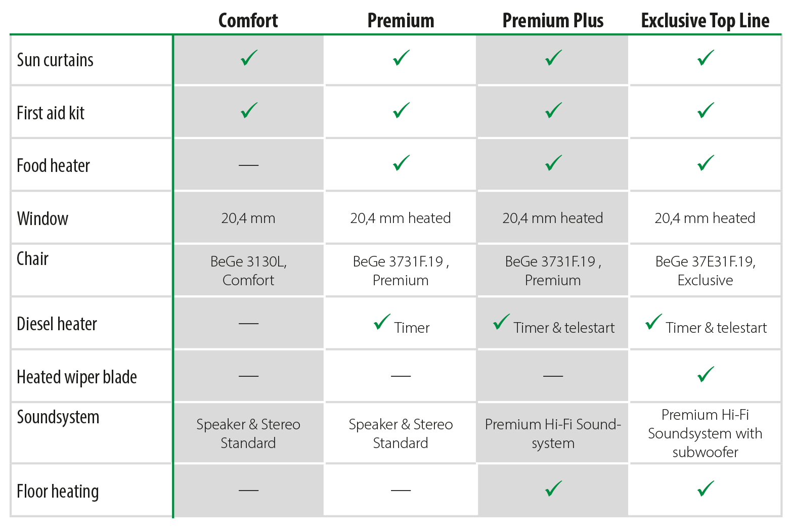Click Premium Hi-Fi Soundsystem with subwoofer cell
791x532 pixels.
pyautogui.click(x=705, y=433)
